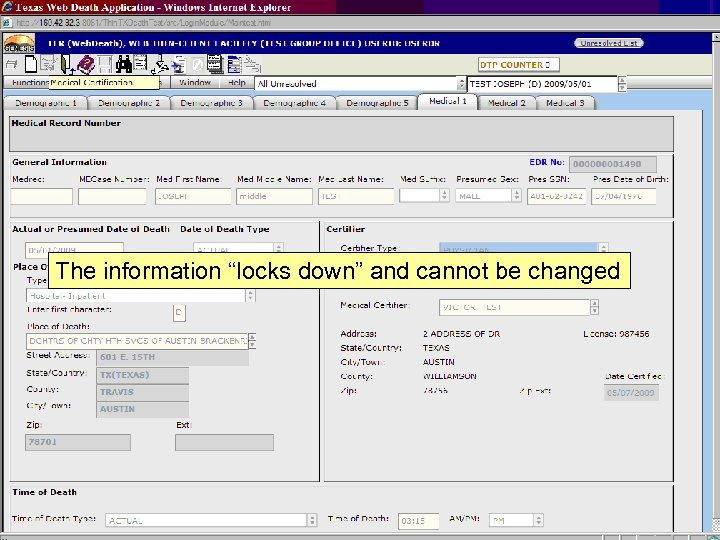Open the Help menu
This screenshot has width=720, height=540.
pos(237,83)
